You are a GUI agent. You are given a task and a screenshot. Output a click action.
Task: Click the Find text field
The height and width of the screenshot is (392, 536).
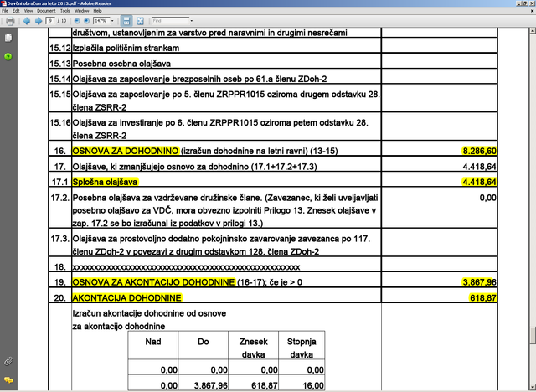point(170,21)
